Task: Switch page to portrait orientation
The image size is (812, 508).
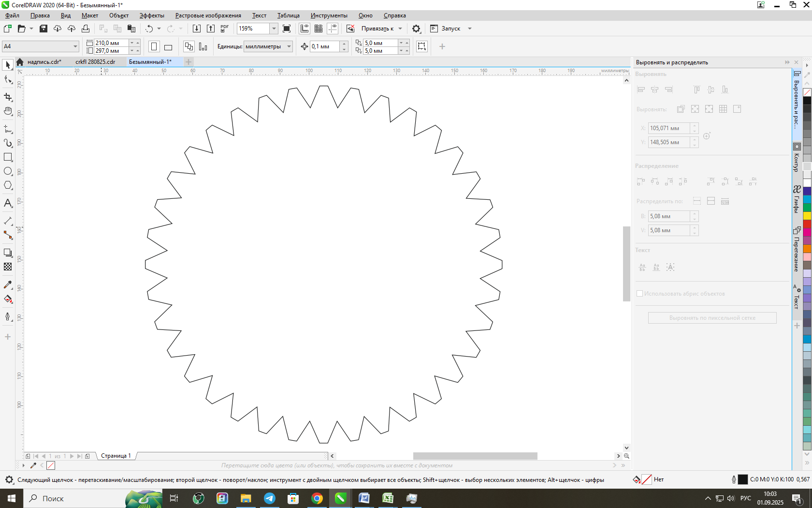Action: click(x=154, y=47)
